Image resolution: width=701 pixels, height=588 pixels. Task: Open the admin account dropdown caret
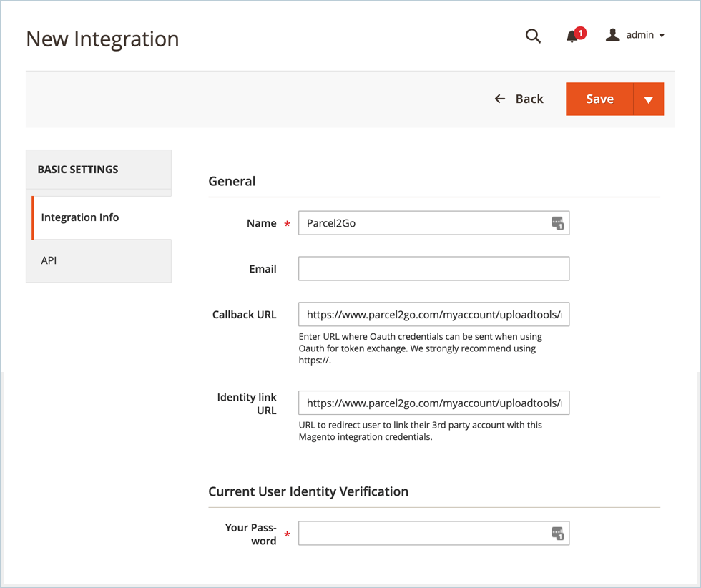(662, 36)
